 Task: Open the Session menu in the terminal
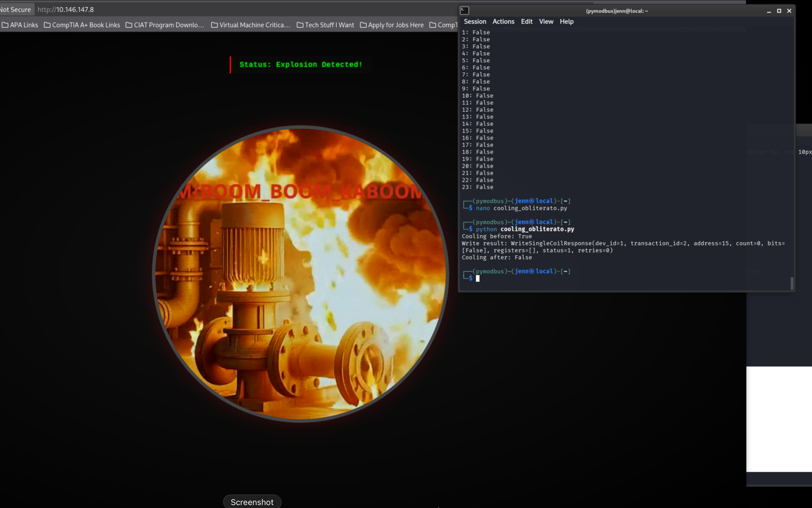475,21
